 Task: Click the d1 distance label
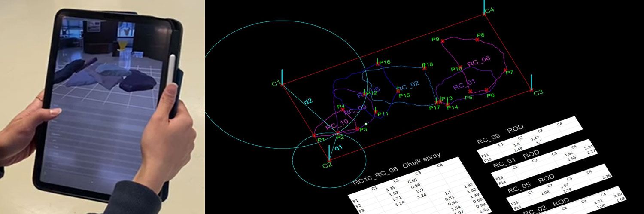click(x=338, y=148)
